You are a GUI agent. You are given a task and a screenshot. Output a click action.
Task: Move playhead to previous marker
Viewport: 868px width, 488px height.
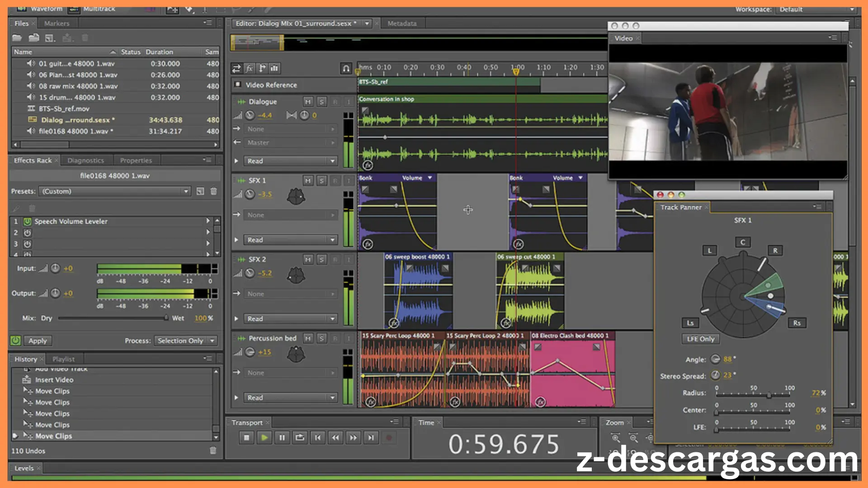click(318, 437)
